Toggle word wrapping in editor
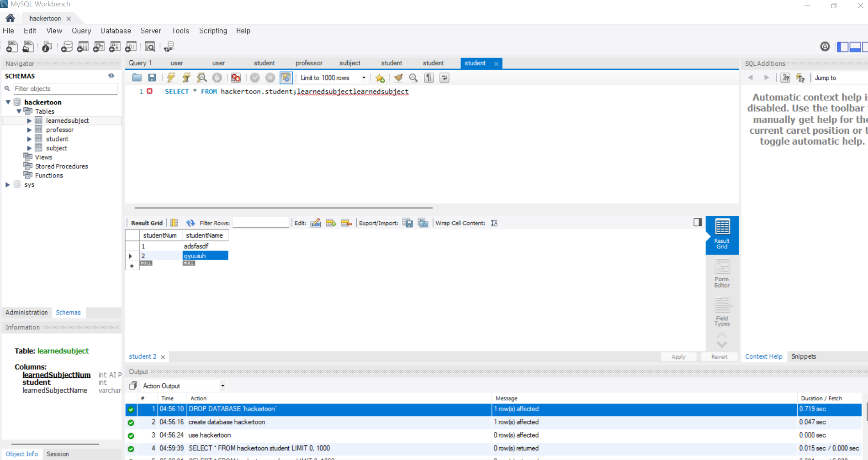This screenshot has width=868, height=460. tap(445, 78)
